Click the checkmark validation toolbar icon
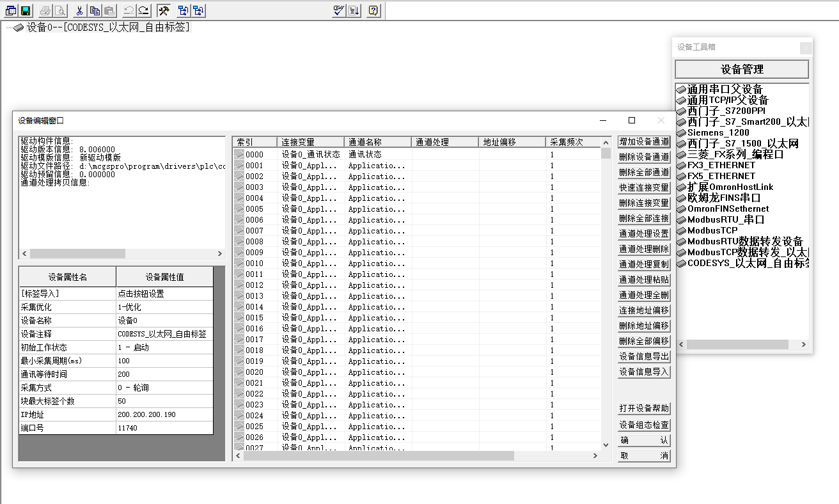Image resolution: width=839 pixels, height=504 pixels. click(339, 10)
